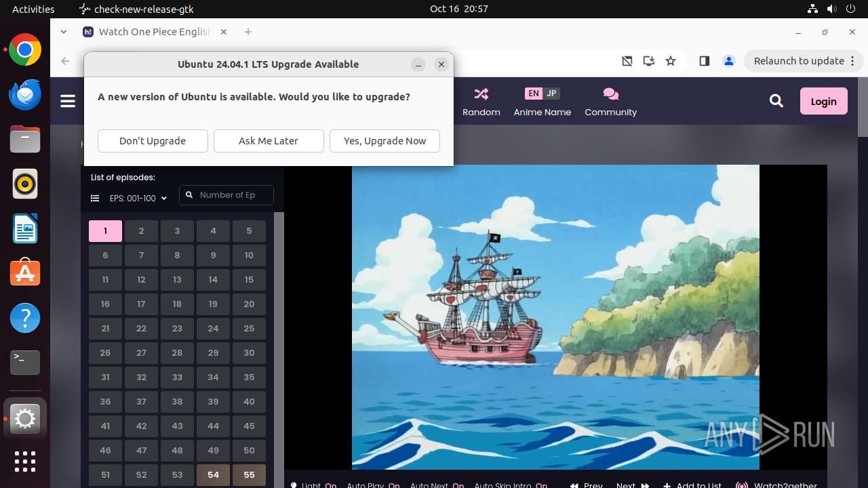Open Chrome profile avatar
This screenshot has height=488, width=868.
(729, 61)
